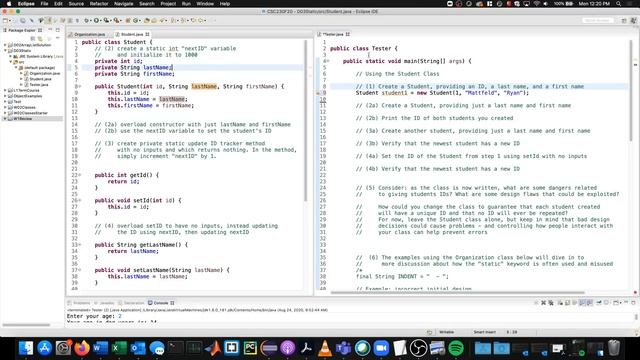Open Spotify from the Dock
Image resolution: width=640 pixels, height=360 pixels.
point(456,348)
